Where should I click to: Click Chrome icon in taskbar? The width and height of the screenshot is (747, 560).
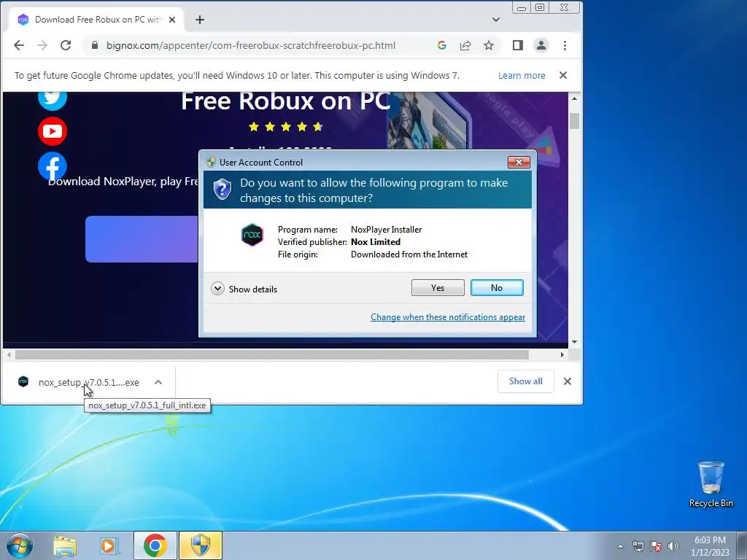pos(155,545)
